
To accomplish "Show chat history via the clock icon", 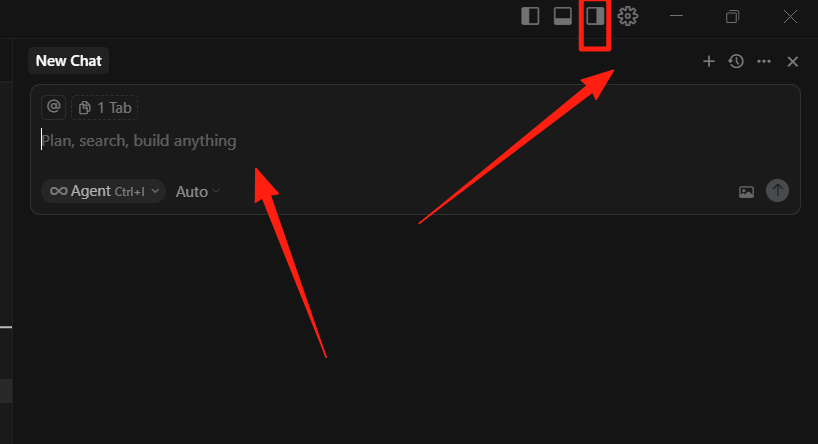I will click(x=736, y=62).
